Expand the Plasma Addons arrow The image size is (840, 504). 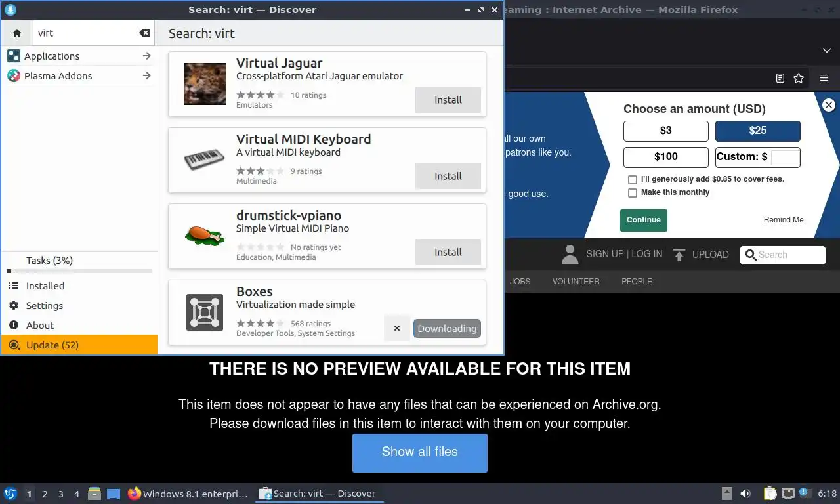147,75
